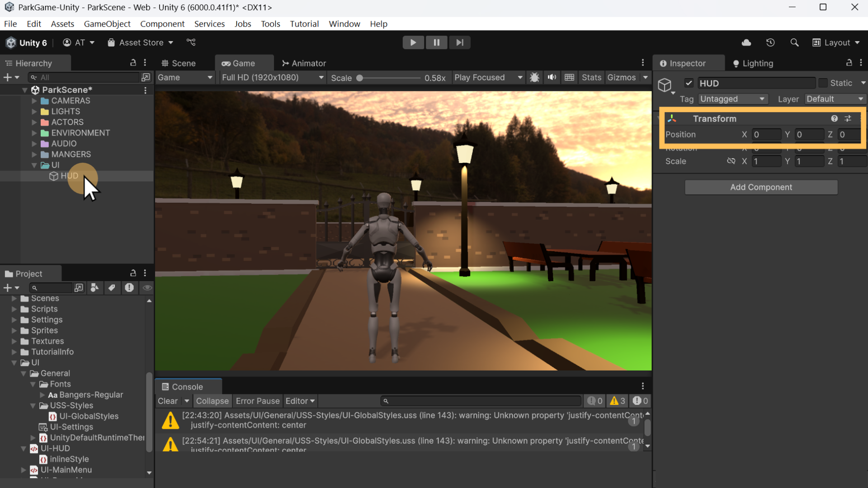Open the GameObject menu
The width and height of the screenshot is (868, 488).
(107, 23)
